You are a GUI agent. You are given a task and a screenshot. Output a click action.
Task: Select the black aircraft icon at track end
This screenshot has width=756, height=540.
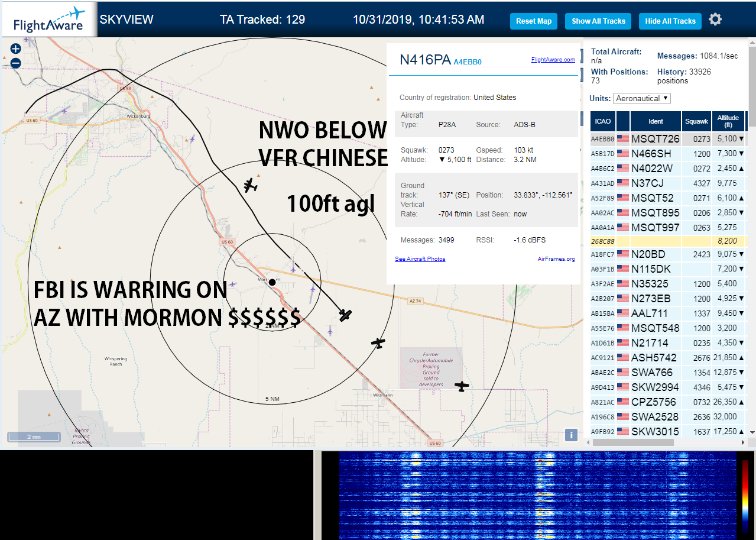pos(346,315)
